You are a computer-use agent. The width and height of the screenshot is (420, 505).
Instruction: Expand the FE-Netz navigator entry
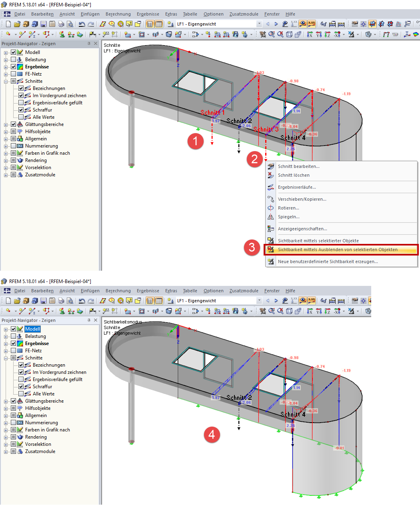pos(5,74)
